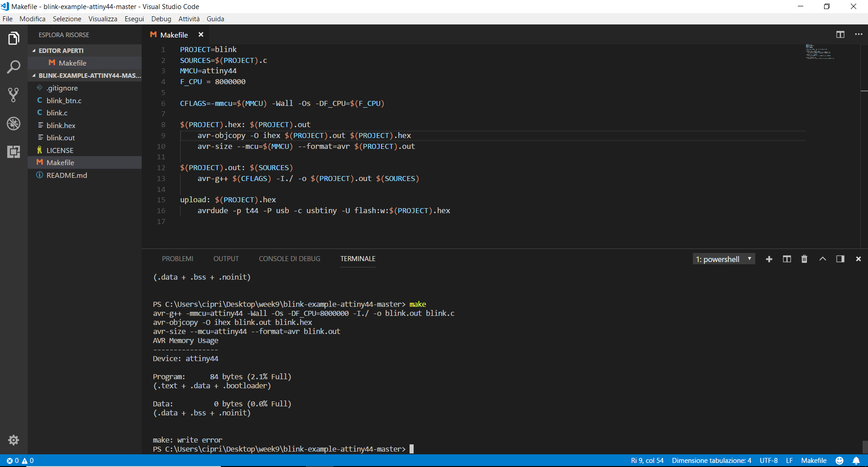Open notifications bell in status bar
Viewport: 868px width, 467px height.
[856, 460]
